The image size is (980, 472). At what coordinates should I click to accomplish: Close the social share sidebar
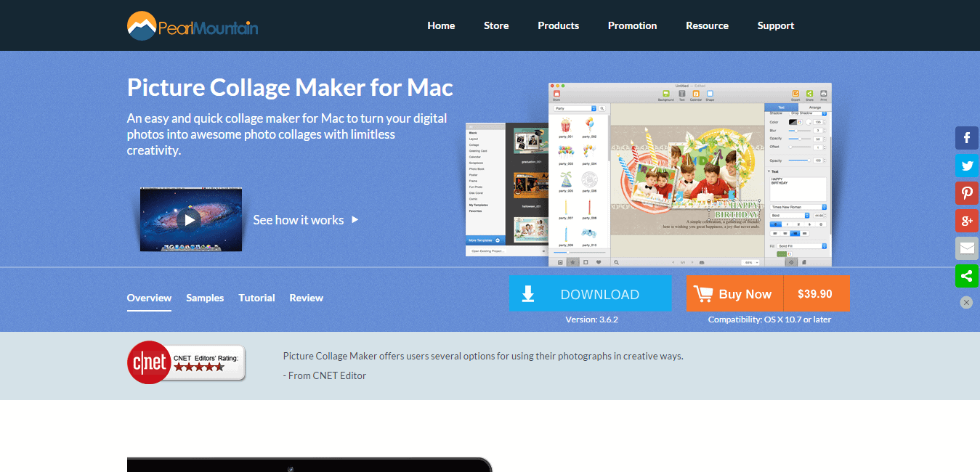tap(966, 302)
